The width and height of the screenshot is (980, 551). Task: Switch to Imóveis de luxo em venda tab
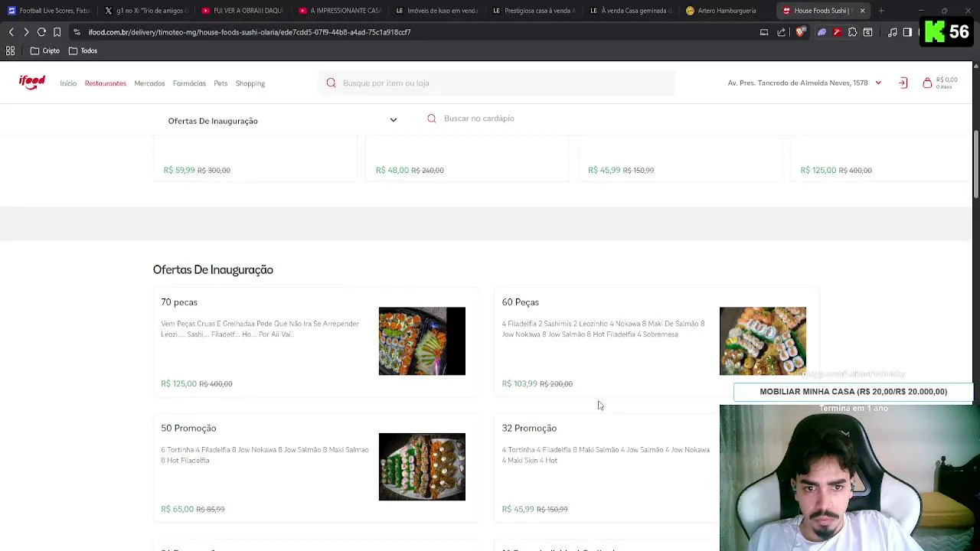tap(436, 11)
